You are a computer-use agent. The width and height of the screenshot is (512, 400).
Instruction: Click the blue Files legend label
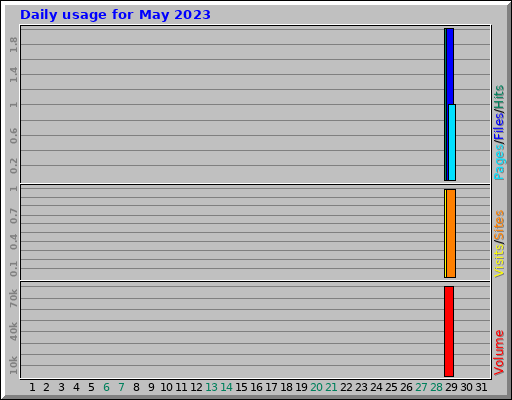(x=499, y=127)
